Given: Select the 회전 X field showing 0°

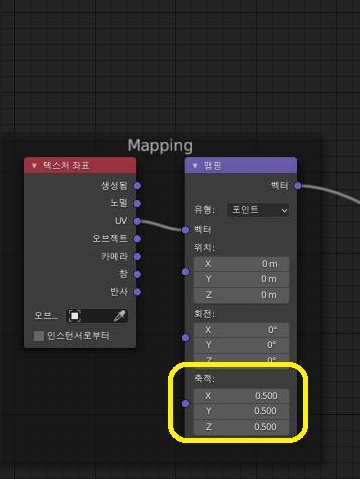Looking at the screenshot, I should tap(241, 330).
